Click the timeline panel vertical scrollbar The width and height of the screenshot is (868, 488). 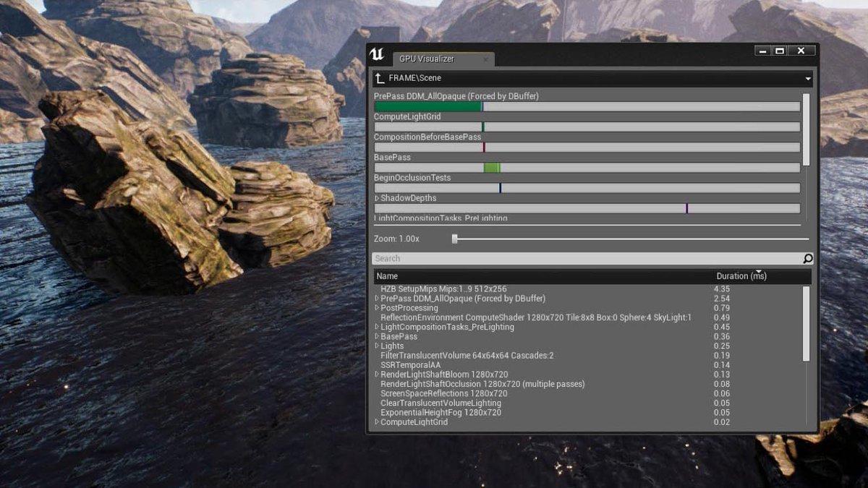coord(807,130)
